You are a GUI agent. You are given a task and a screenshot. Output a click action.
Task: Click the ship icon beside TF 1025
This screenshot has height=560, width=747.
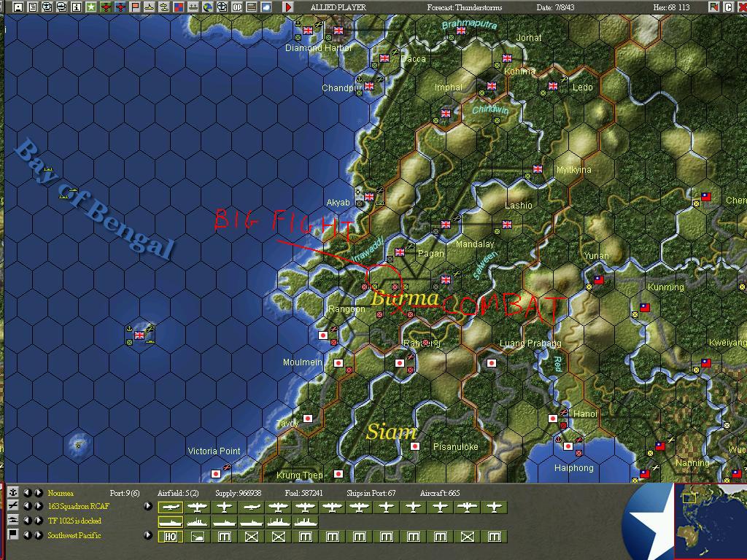[13, 520]
